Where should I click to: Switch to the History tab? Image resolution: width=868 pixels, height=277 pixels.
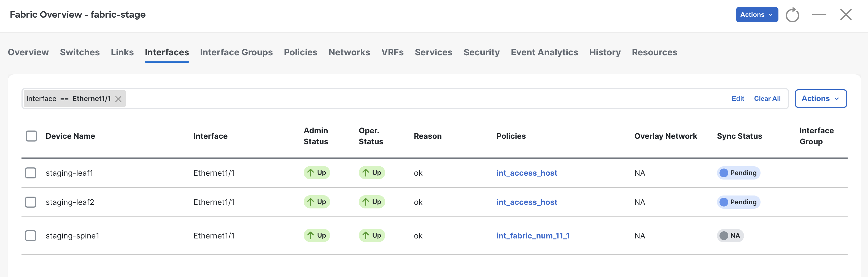(x=605, y=52)
